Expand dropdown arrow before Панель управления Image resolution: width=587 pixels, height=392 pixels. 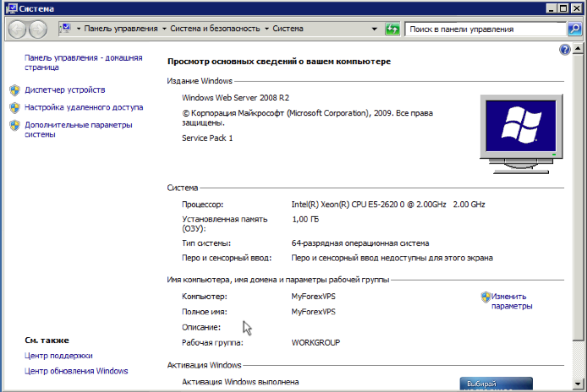(79, 29)
